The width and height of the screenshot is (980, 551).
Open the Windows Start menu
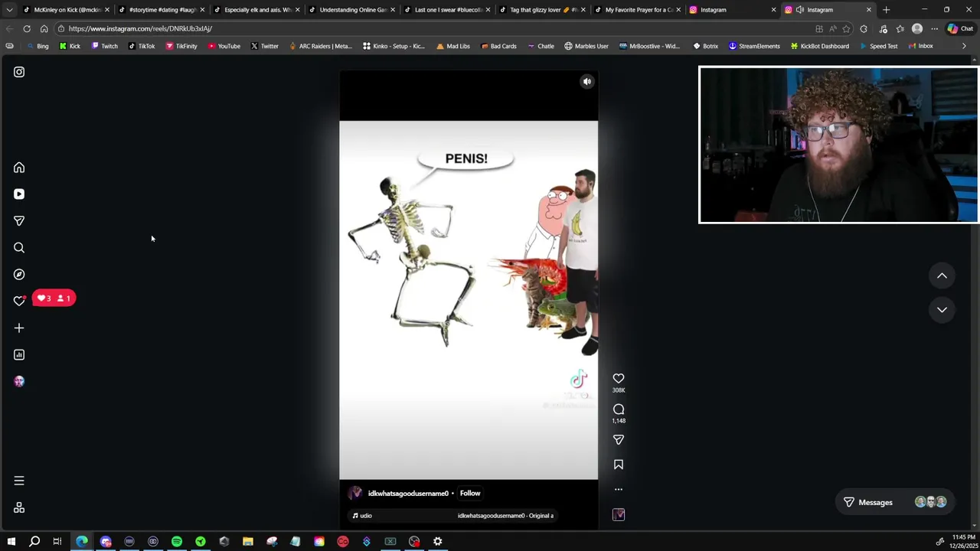point(11,542)
